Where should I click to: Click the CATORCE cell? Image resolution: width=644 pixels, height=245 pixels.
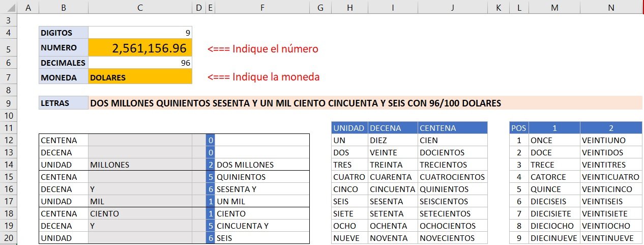click(x=554, y=177)
